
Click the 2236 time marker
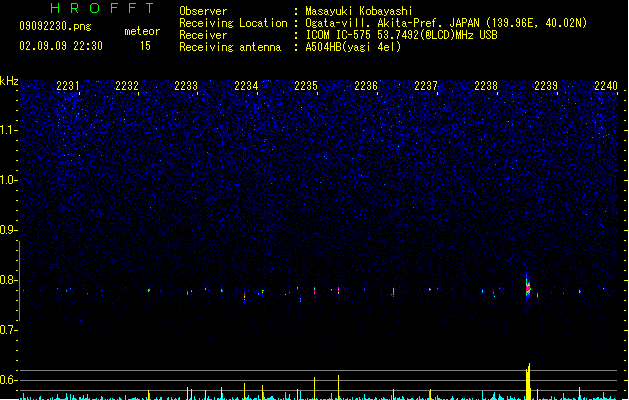[366, 86]
